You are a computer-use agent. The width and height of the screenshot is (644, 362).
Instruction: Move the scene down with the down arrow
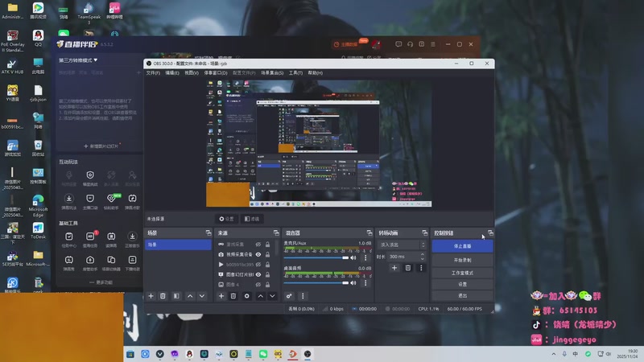pos(202,296)
